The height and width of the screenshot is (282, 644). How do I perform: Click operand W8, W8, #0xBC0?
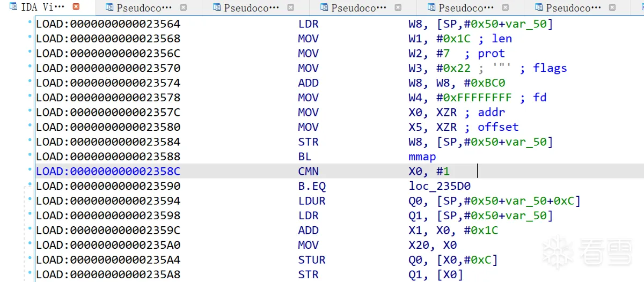[x=457, y=83]
